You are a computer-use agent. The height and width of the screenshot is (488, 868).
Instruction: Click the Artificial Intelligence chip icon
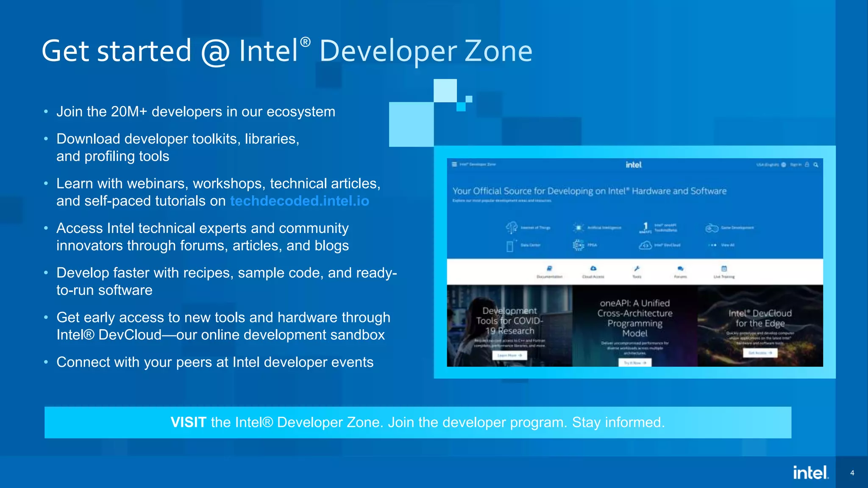[579, 227]
